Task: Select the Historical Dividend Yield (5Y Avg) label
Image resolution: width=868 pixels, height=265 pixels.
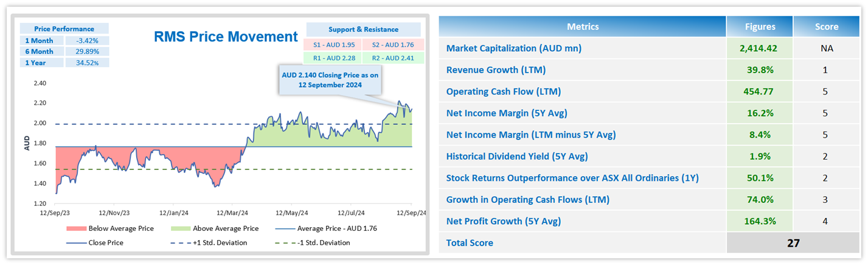Action: tap(517, 157)
